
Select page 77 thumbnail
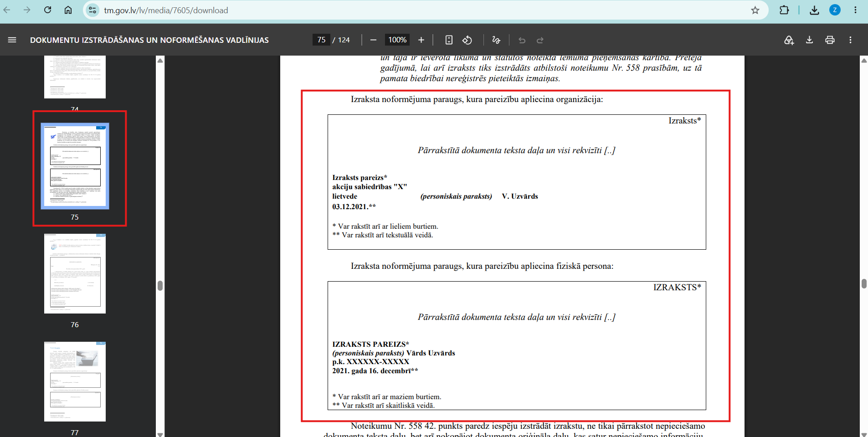click(x=75, y=381)
